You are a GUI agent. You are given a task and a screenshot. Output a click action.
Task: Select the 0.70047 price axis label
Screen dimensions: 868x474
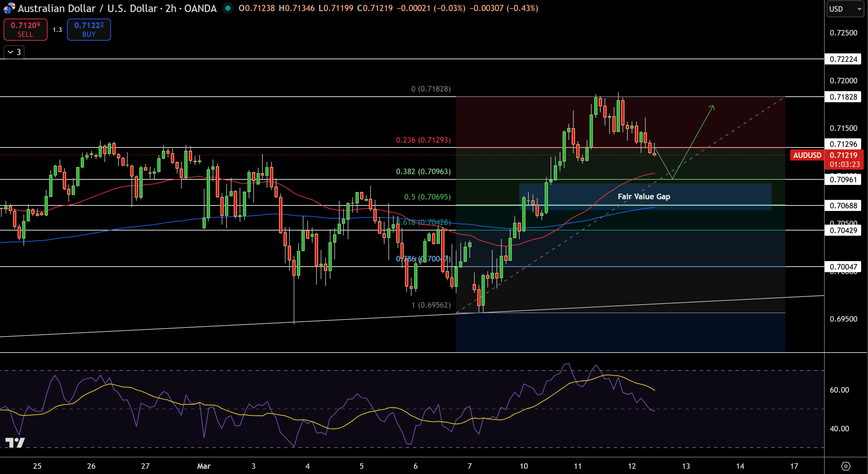[x=843, y=267]
